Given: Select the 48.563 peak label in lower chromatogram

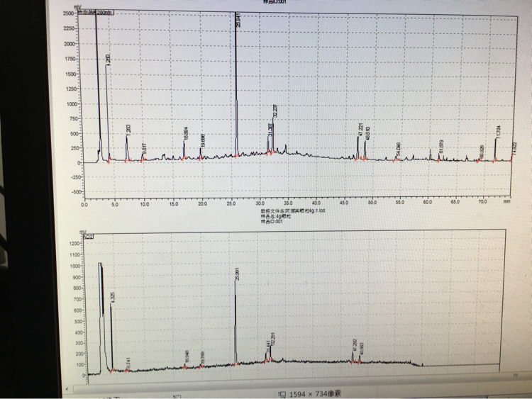Looking at the screenshot, I should tap(362, 349).
